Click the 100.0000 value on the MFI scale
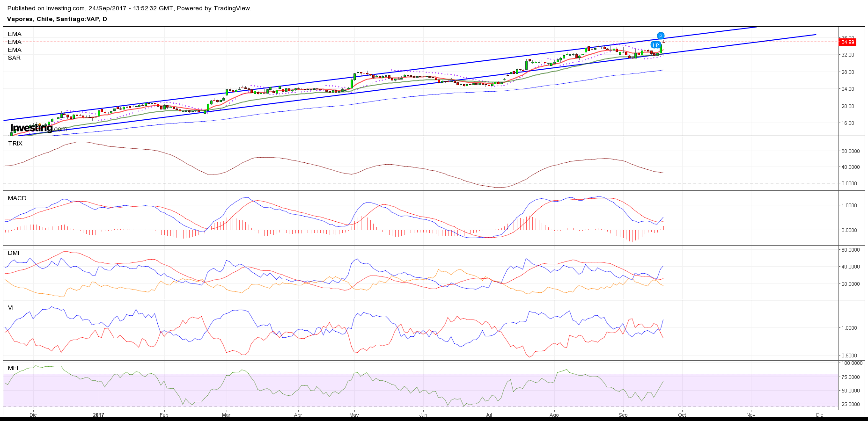 (x=852, y=363)
